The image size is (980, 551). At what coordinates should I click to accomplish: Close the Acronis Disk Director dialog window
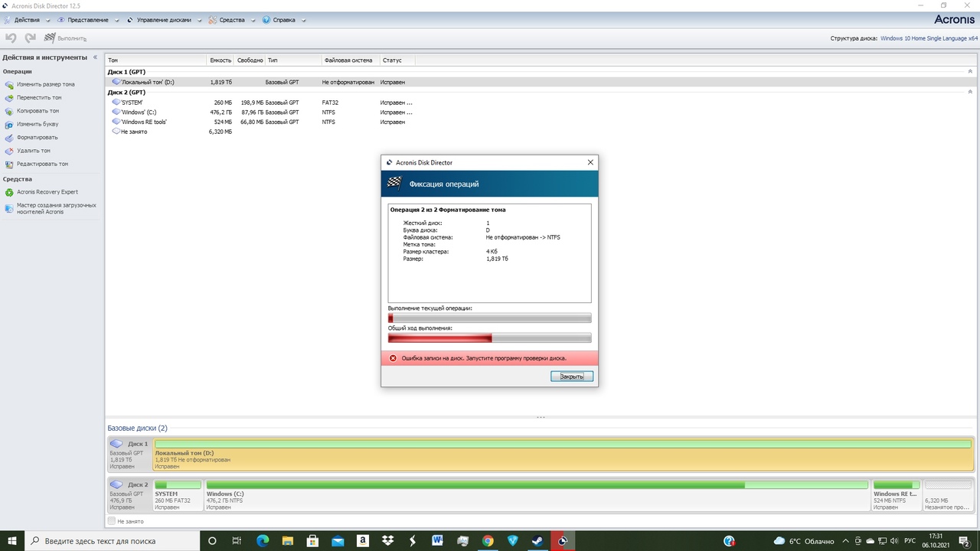590,162
